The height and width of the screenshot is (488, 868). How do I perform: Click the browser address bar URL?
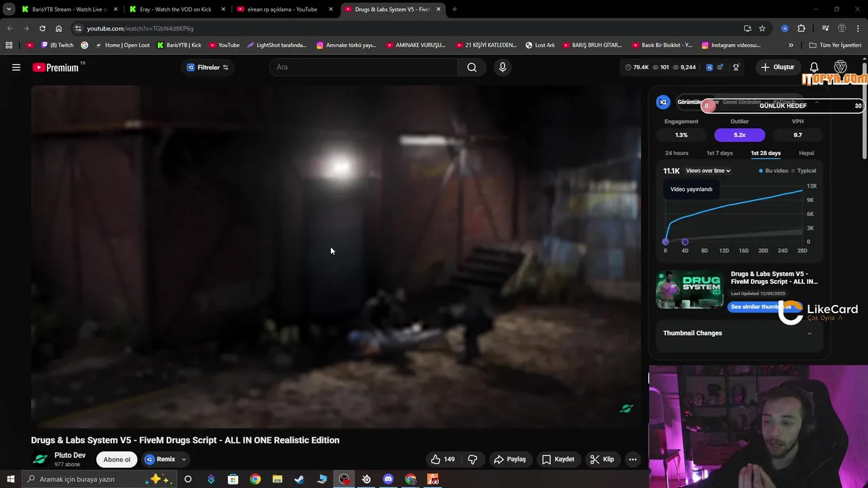[140, 28]
